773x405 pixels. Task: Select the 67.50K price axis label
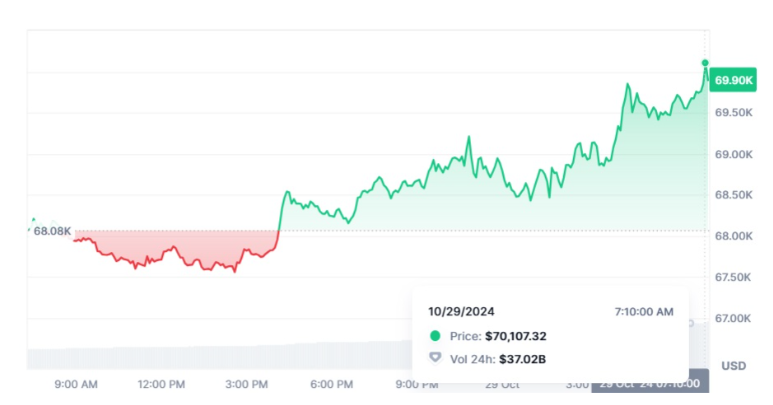coord(733,277)
